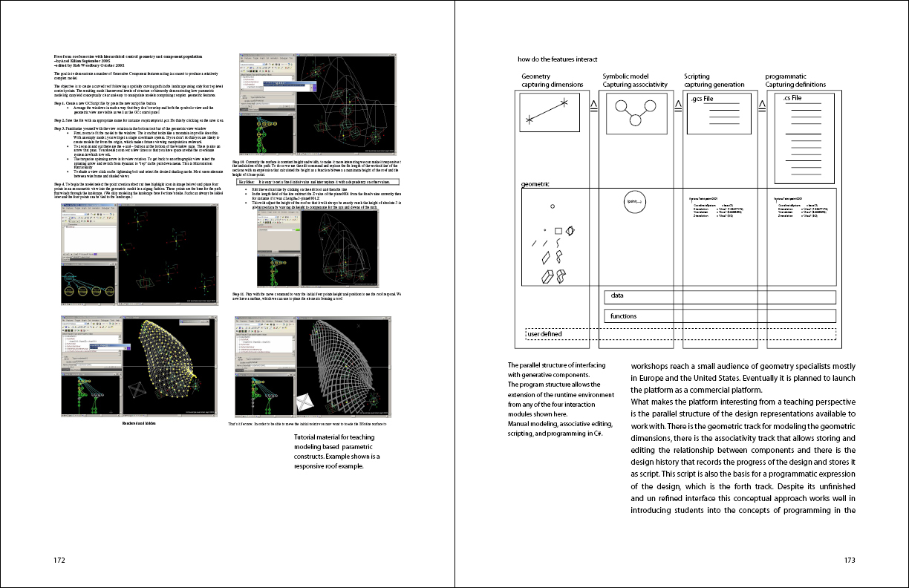Select the dashed 'user defined' box
This screenshot has height=588, width=909.
(x=680, y=334)
